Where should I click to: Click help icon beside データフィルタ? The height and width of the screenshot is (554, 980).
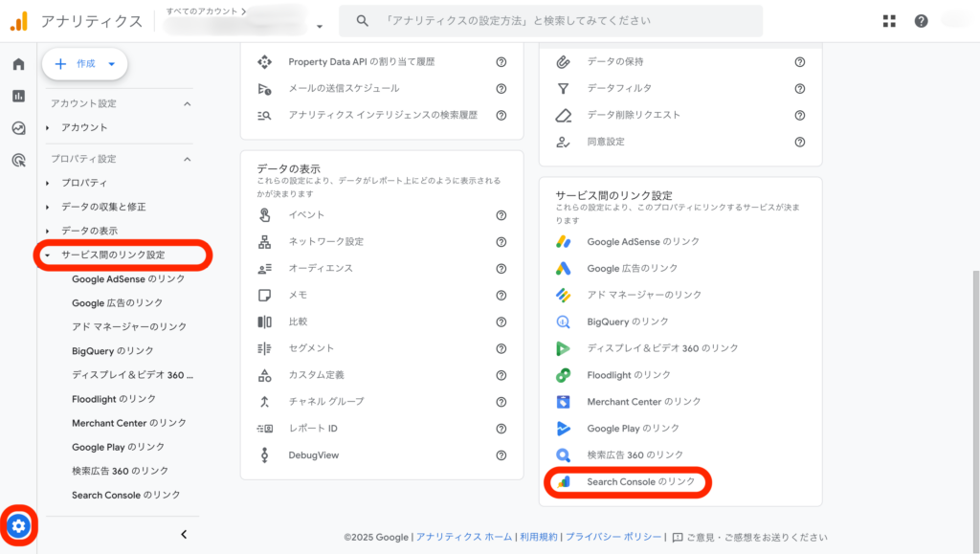pyautogui.click(x=799, y=88)
